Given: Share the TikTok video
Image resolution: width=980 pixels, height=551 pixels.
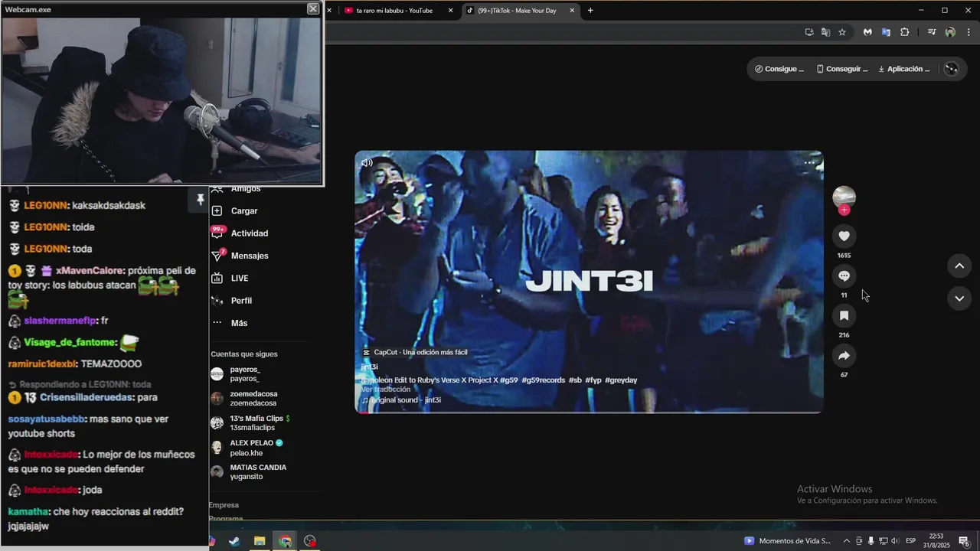Looking at the screenshot, I should (x=844, y=356).
